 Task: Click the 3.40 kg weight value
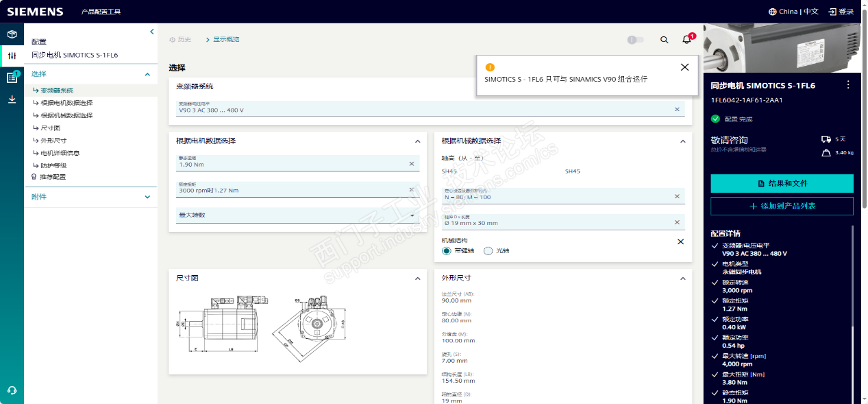coord(844,153)
